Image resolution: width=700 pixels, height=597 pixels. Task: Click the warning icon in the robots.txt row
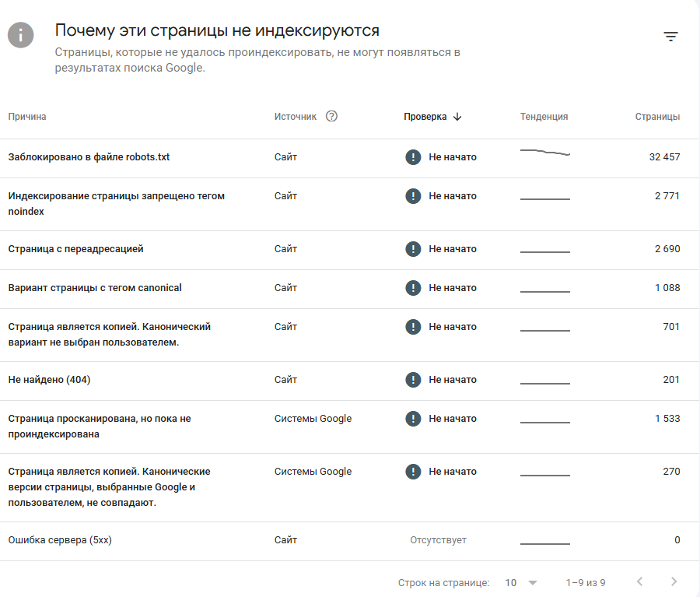(x=413, y=157)
